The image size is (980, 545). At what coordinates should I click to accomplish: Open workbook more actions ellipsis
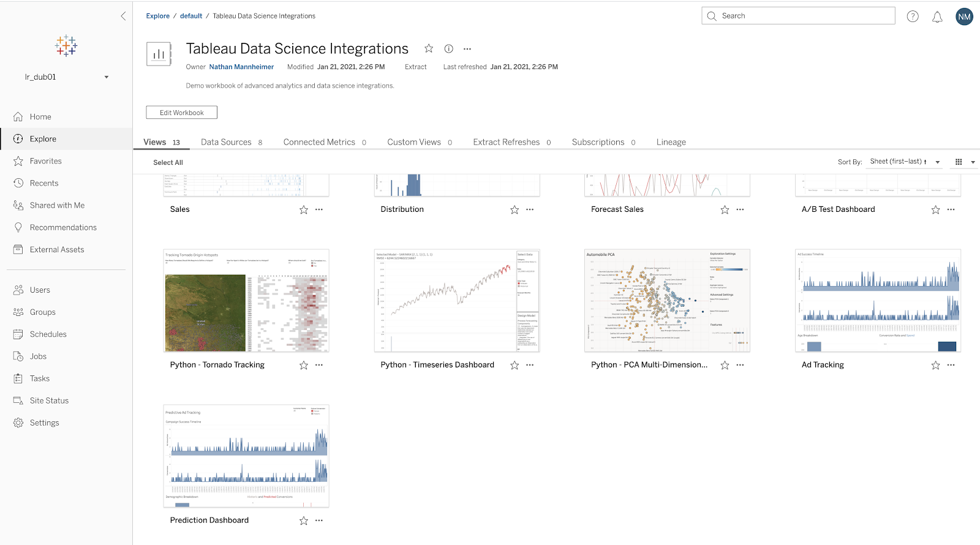click(x=467, y=49)
